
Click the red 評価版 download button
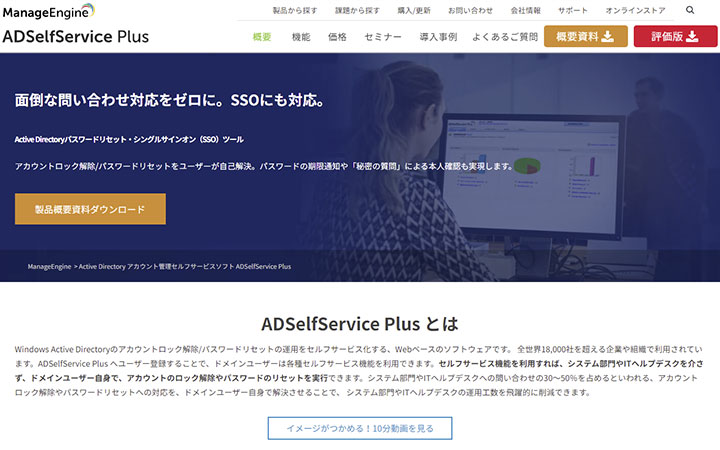point(675,36)
